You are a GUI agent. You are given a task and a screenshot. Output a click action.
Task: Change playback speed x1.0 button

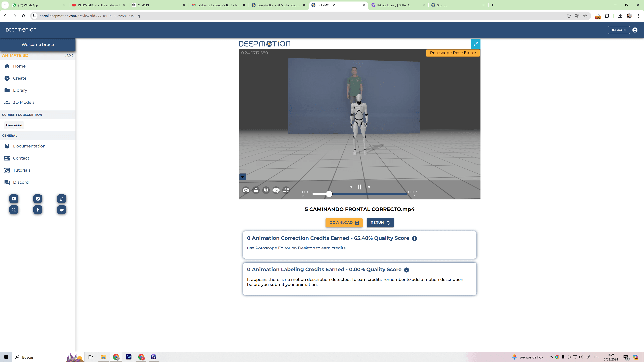click(x=286, y=190)
